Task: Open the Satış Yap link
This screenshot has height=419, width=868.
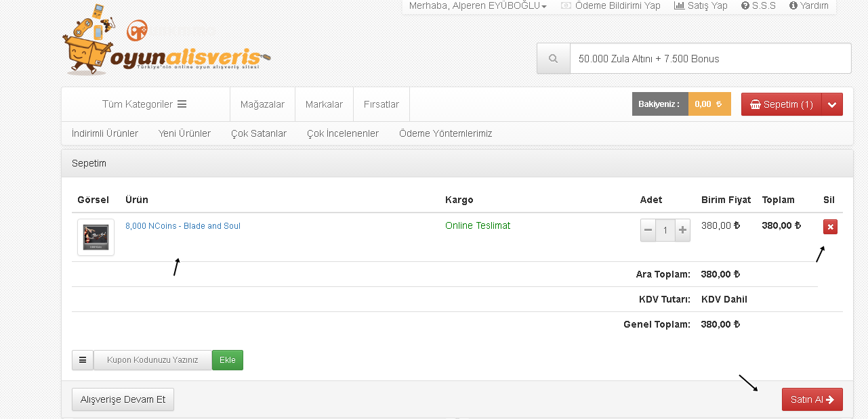Action: point(701,5)
